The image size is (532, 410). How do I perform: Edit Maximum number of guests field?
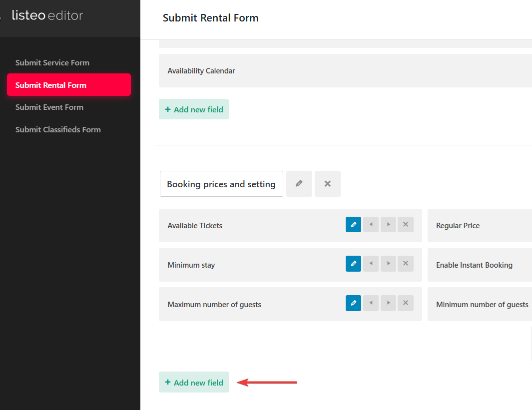click(353, 303)
